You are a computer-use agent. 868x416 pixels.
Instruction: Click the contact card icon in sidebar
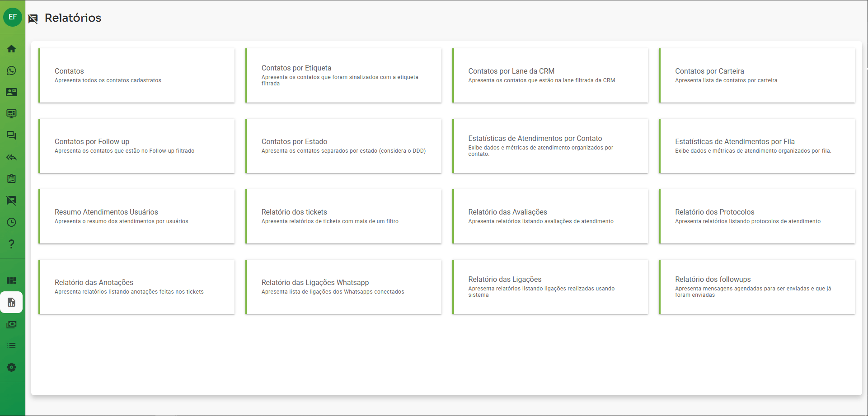click(x=12, y=92)
